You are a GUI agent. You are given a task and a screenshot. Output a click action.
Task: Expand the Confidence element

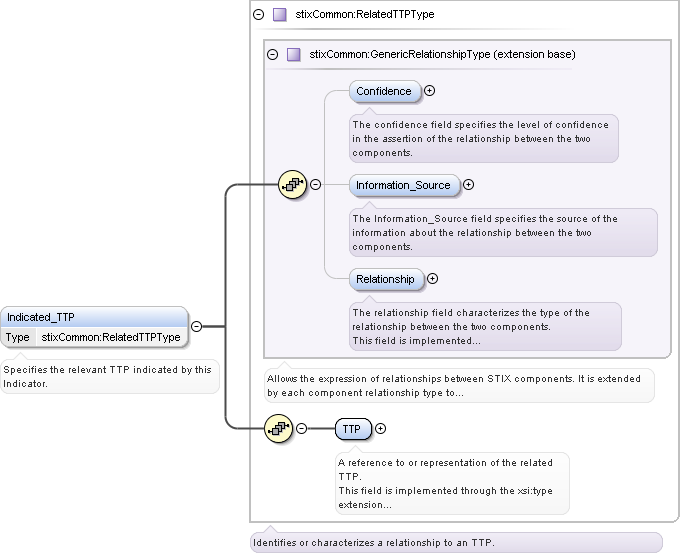click(430, 91)
